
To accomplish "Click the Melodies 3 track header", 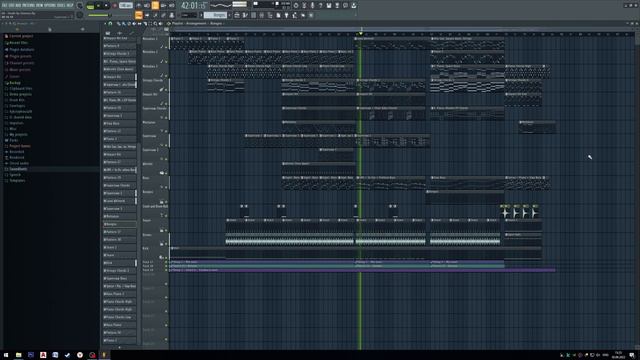I will pos(155,71).
